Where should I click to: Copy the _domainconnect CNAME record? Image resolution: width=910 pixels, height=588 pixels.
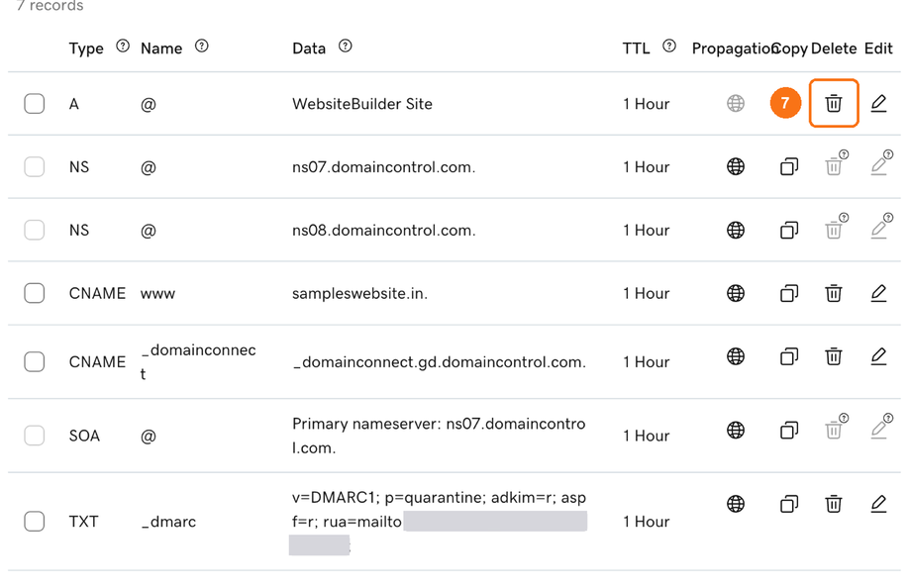(789, 355)
